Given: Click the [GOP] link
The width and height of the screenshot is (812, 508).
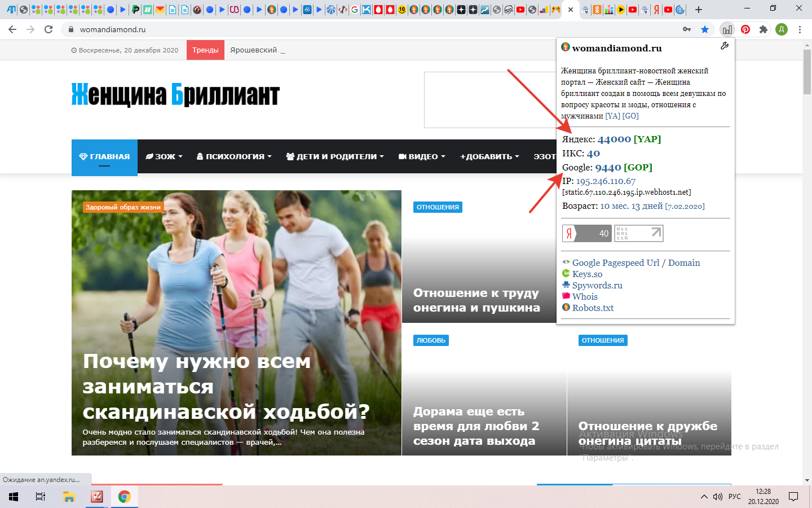Looking at the screenshot, I should (638, 167).
